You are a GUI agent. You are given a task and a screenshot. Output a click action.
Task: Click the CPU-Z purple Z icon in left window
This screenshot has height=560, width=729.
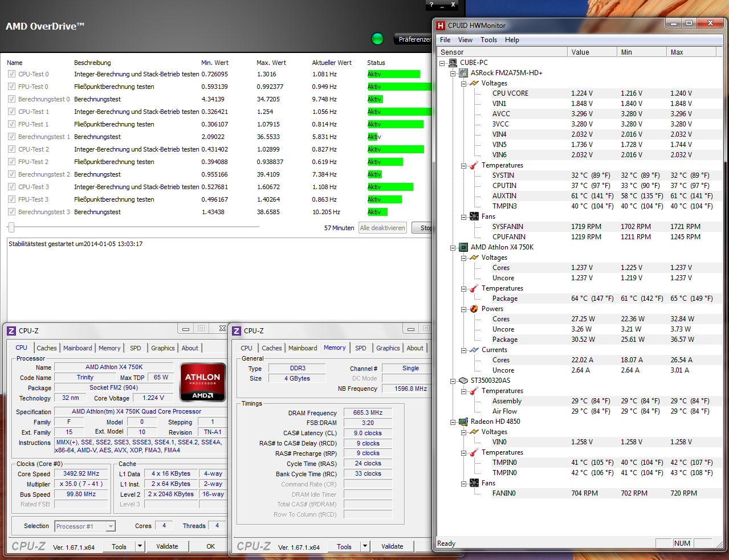point(11,330)
